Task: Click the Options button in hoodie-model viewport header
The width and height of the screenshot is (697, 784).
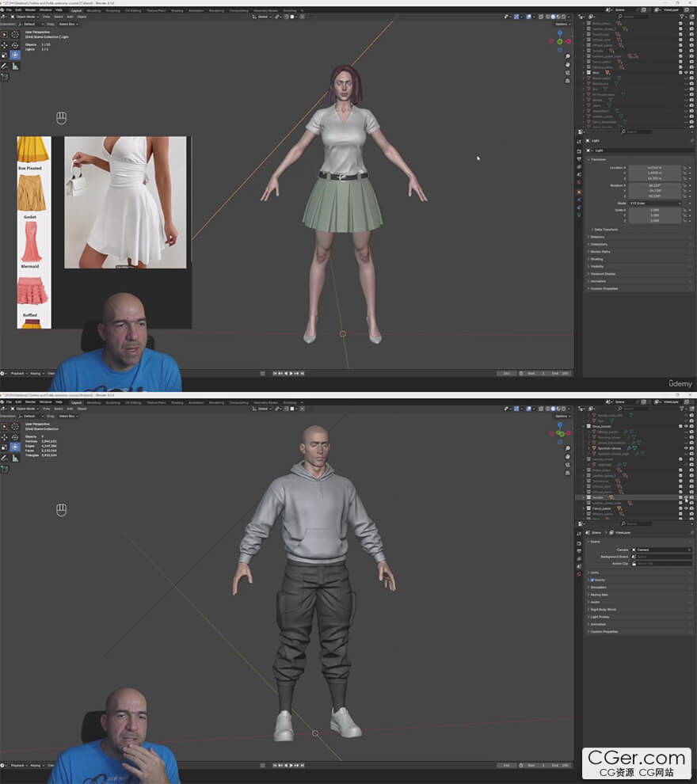Action: coord(561,416)
